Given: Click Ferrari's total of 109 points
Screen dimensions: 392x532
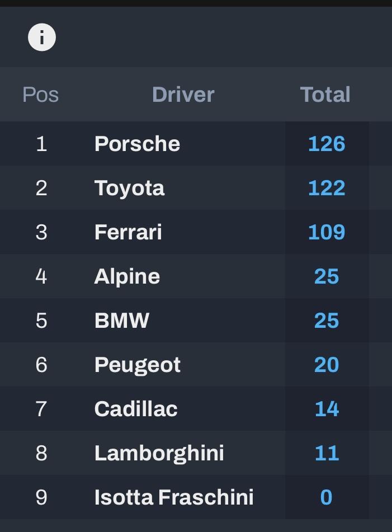Looking at the screenshot, I should (327, 232).
